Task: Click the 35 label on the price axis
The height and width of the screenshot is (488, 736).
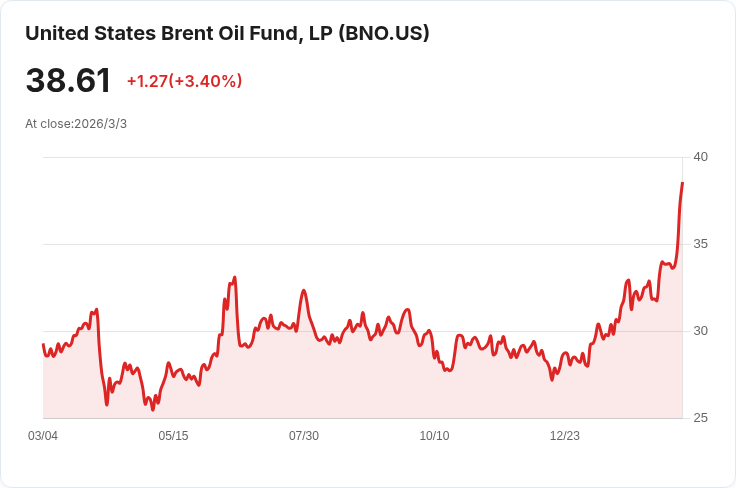Action: click(700, 244)
